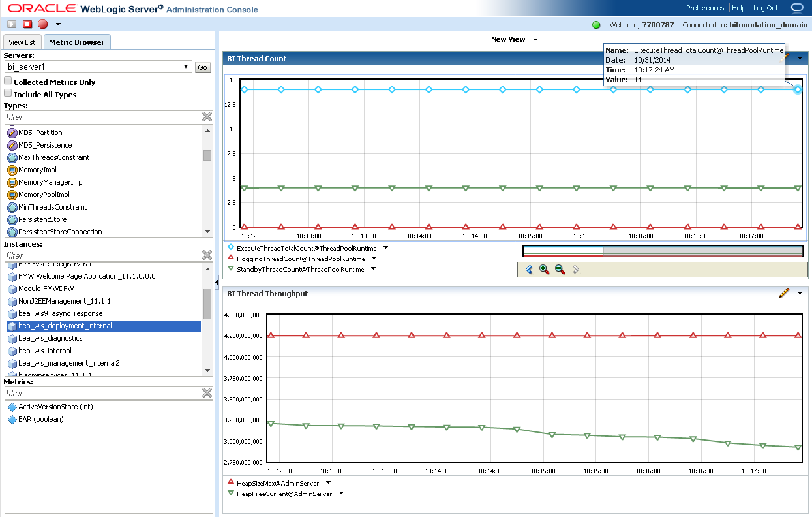Click the EAR (boolean) metric diamond icon

(x=12, y=419)
